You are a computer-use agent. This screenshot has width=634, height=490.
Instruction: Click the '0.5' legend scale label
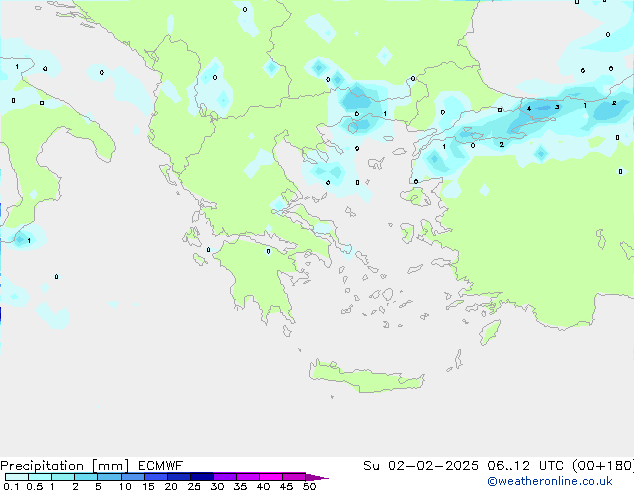[34, 486]
